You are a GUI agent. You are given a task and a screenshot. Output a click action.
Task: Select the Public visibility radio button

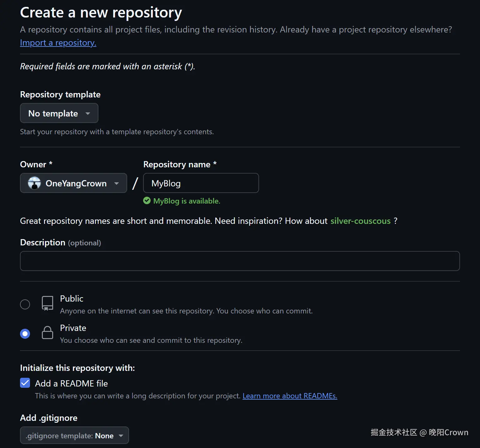[x=25, y=304]
